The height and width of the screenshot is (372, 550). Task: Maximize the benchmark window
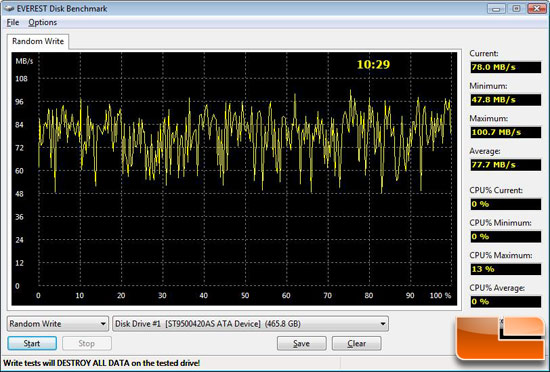pos(516,9)
